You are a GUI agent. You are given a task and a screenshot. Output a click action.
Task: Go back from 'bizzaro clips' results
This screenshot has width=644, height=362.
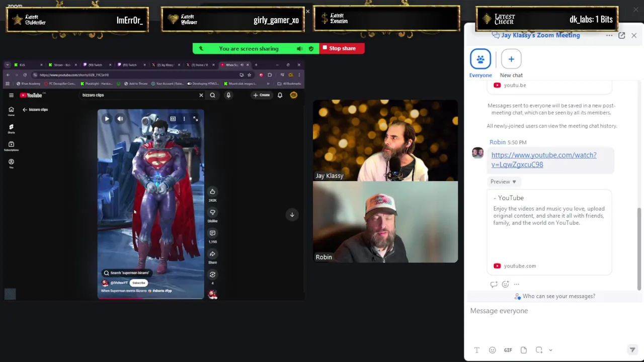pyautogui.click(x=25, y=110)
